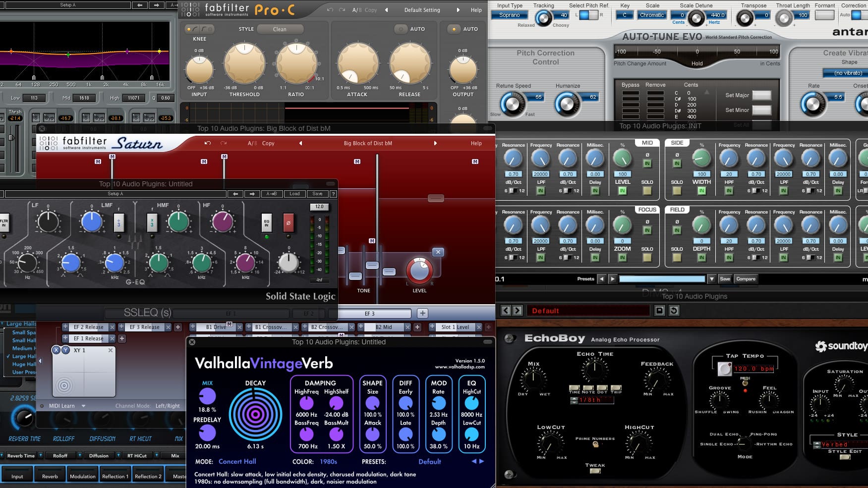
Task: Click the phase invert ø icon on SSL EQ
Action: [289, 223]
